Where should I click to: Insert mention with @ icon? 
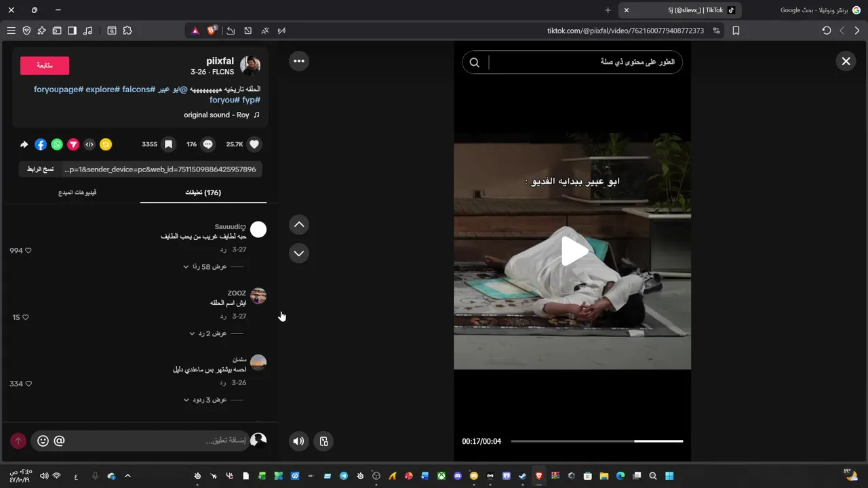coord(59,441)
